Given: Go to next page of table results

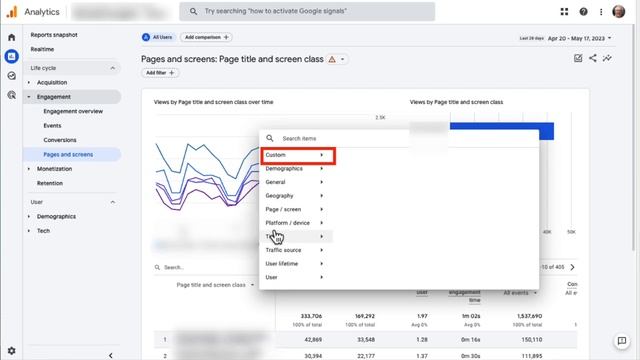Looking at the screenshot, I should tap(572, 267).
